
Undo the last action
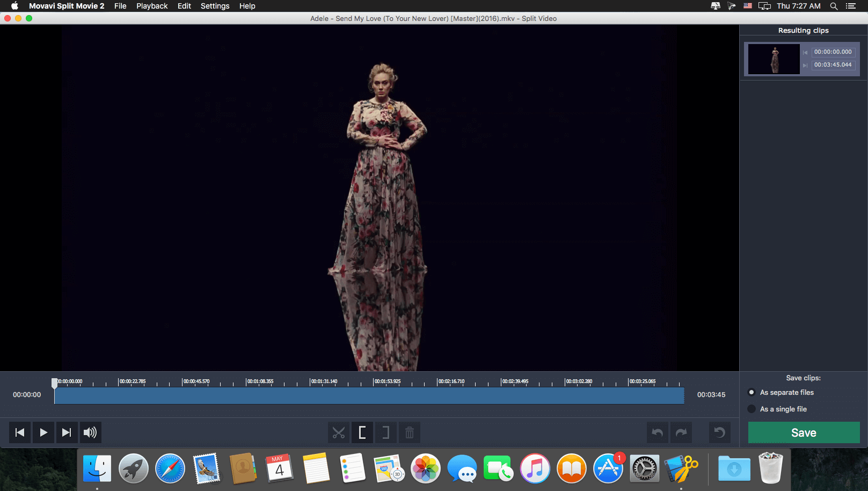(658, 432)
